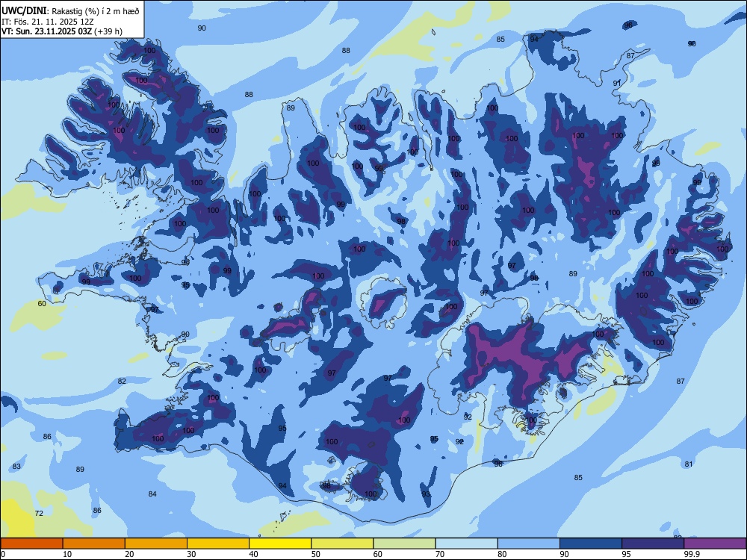Screen dimensions: 747x560
Task: Click the '0' label at legend start
Action: tap(3, 554)
